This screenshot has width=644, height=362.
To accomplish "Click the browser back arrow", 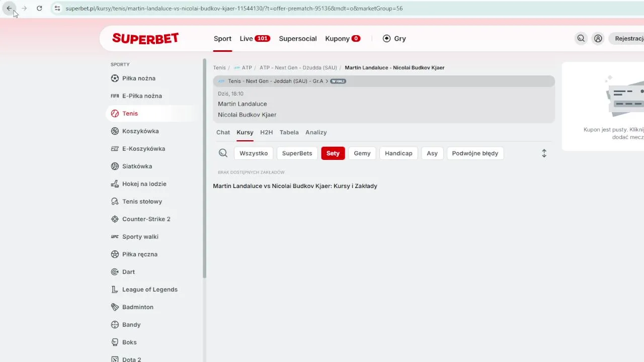I will (9, 8).
